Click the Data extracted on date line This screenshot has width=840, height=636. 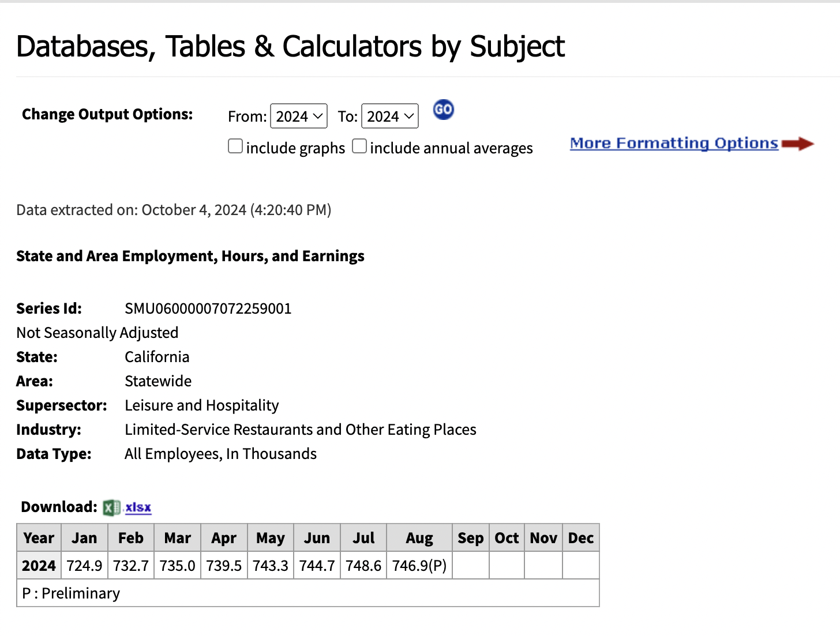174,210
